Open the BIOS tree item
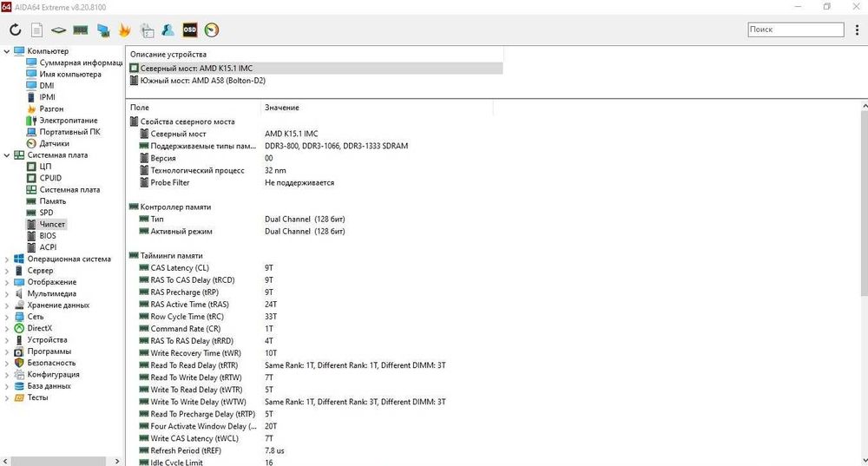Image resolution: width=868 pixels, height=466 pixels. pos(48,236)
